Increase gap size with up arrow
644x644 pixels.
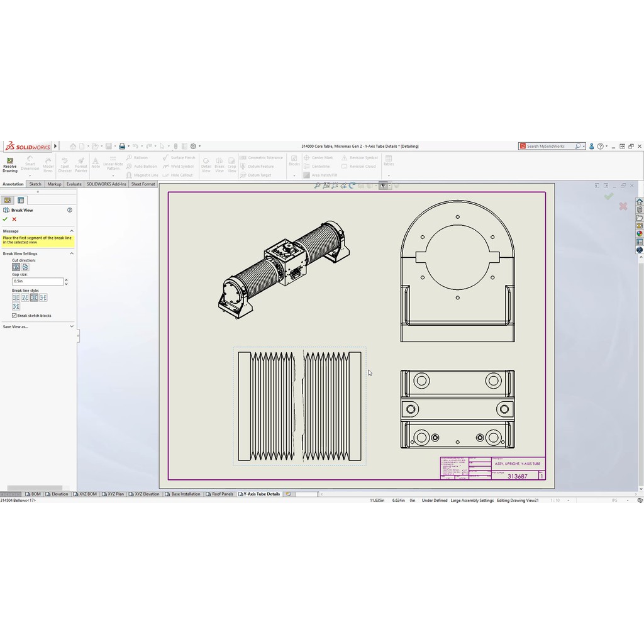click(66, 280)
